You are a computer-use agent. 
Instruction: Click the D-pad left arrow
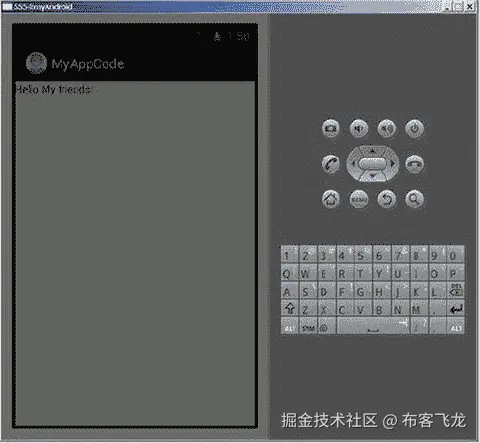pyautogui.click(x=353, y=163)
